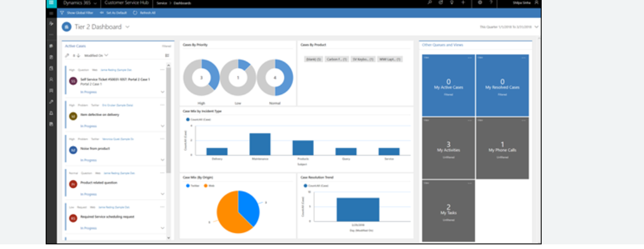
Task: Click the user profile icon beside Shilpa Sinha
Action: pyautogui.click(x=536, y=2)
